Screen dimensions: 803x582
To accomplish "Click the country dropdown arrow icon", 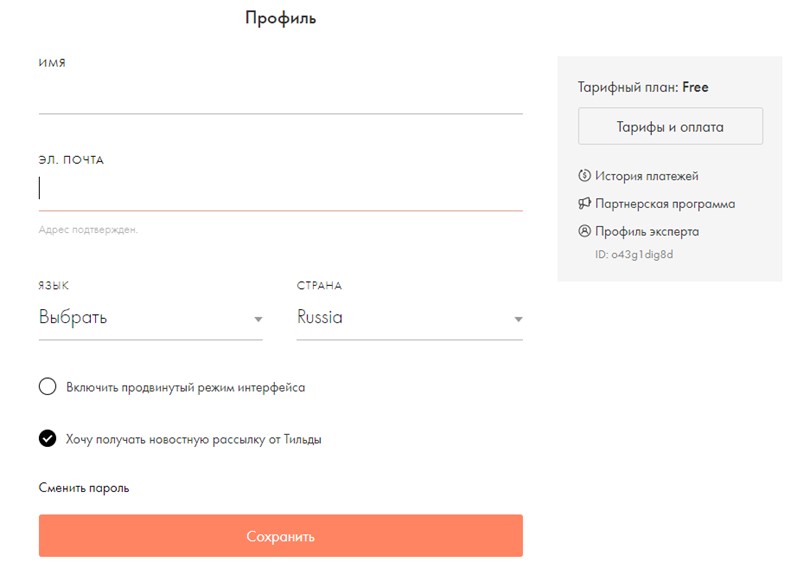I will (x=518, y=319).
